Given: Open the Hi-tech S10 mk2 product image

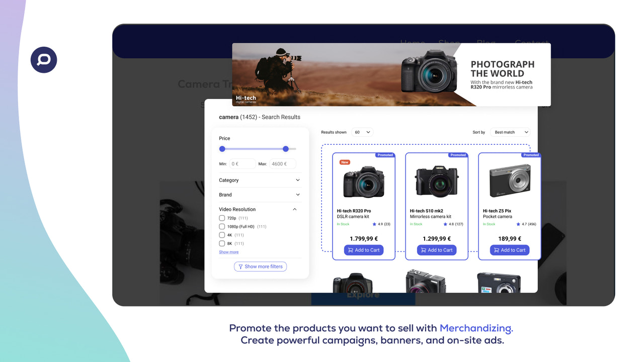Looking at the screenshot, I should 437,182.
